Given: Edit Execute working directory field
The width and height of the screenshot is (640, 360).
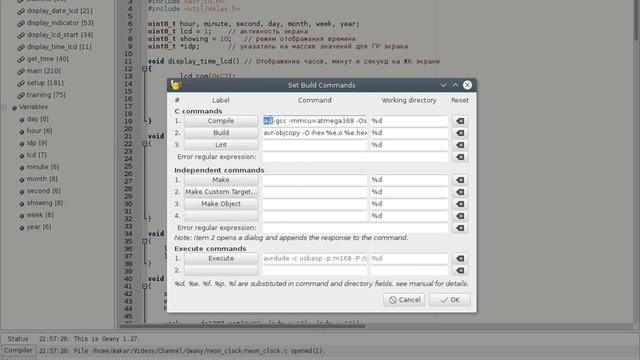Looking at the screenshot, I should coord(409,258).
